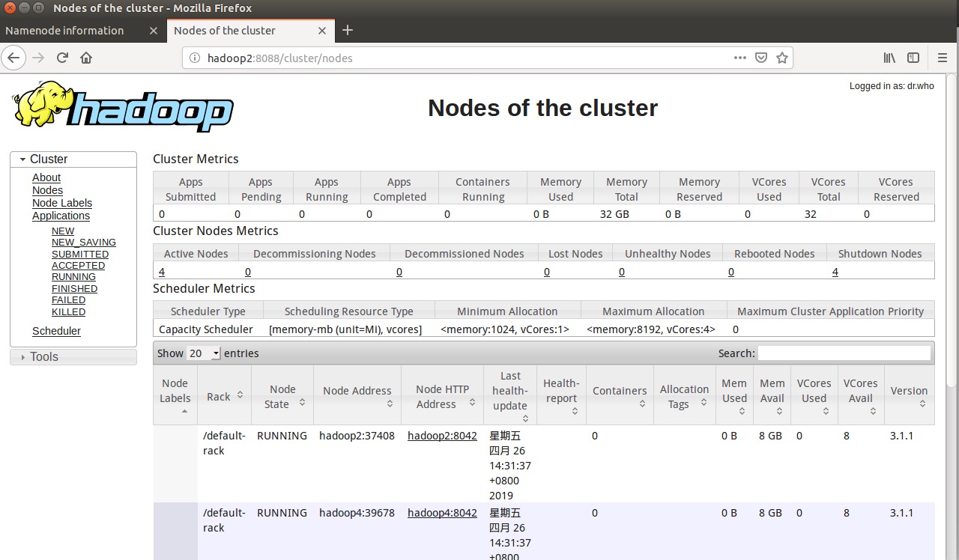Open the Scheduler link
959x560 pixels.
[x=56, y=331]
